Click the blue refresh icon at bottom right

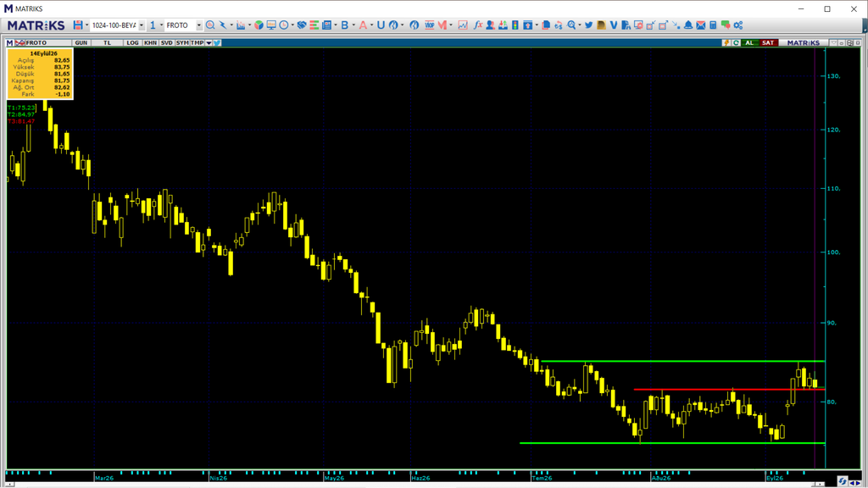[x=843, y=481]
